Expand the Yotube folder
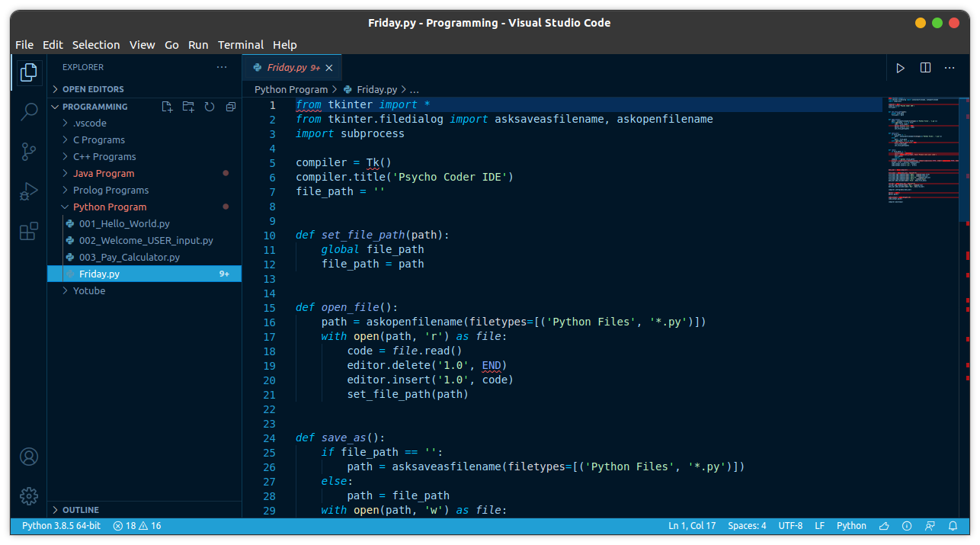Viewport: 980px width, 545px height. click(x=145, y=290)
